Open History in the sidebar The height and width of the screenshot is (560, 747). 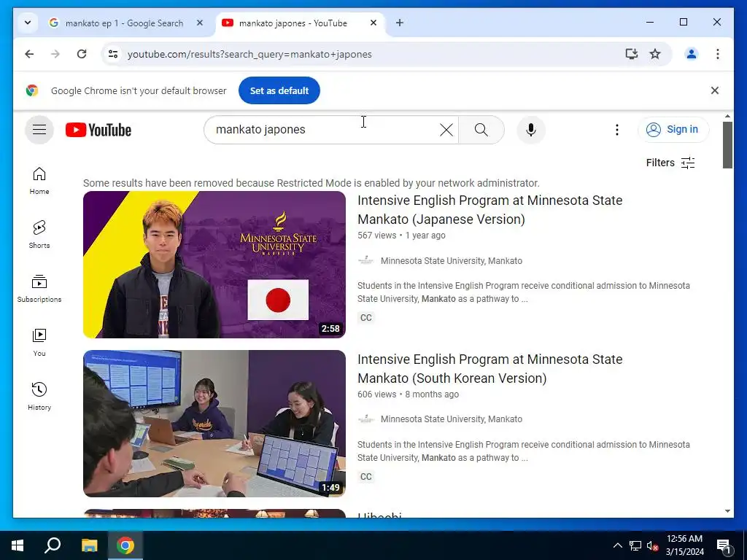pyautogui.click(x=39, y=397)
